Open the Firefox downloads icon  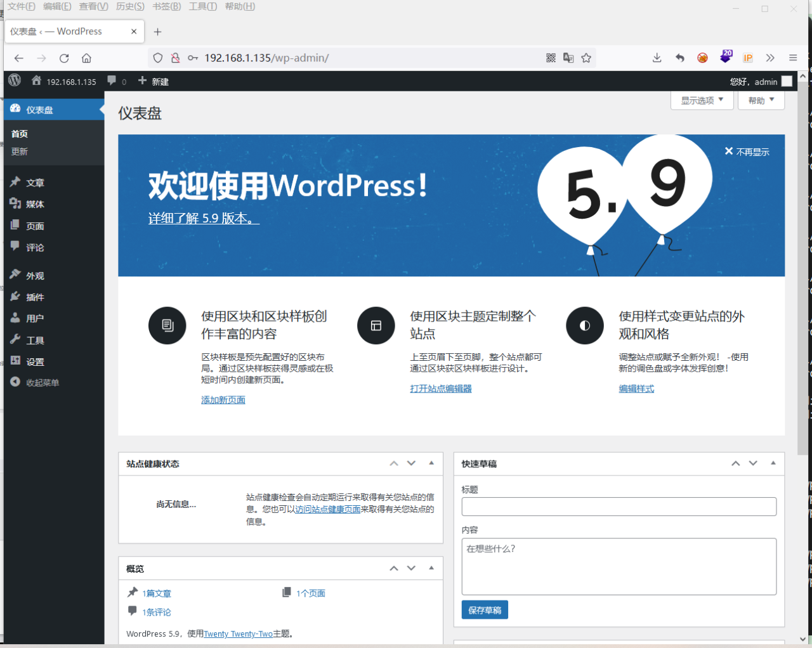657,58
